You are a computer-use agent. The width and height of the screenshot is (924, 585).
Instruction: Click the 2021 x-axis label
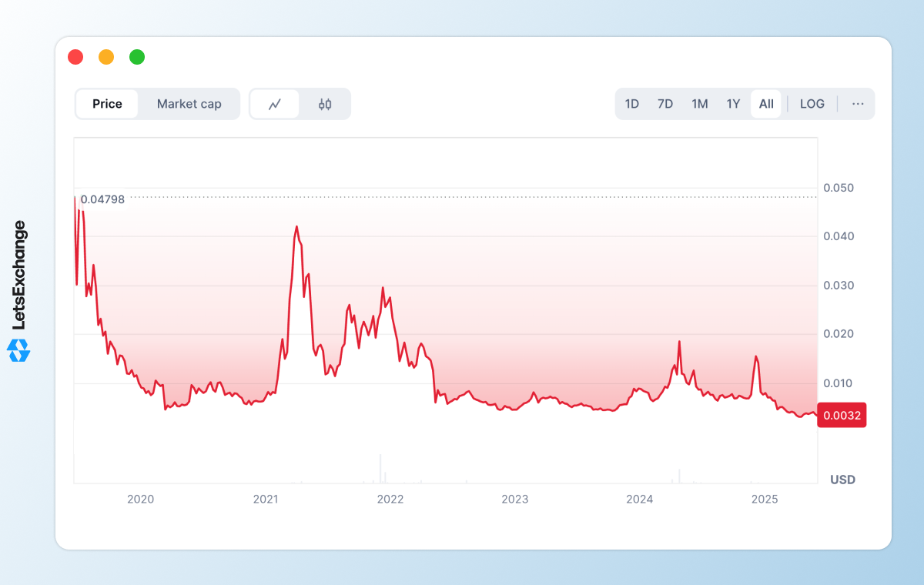point(266,499)
